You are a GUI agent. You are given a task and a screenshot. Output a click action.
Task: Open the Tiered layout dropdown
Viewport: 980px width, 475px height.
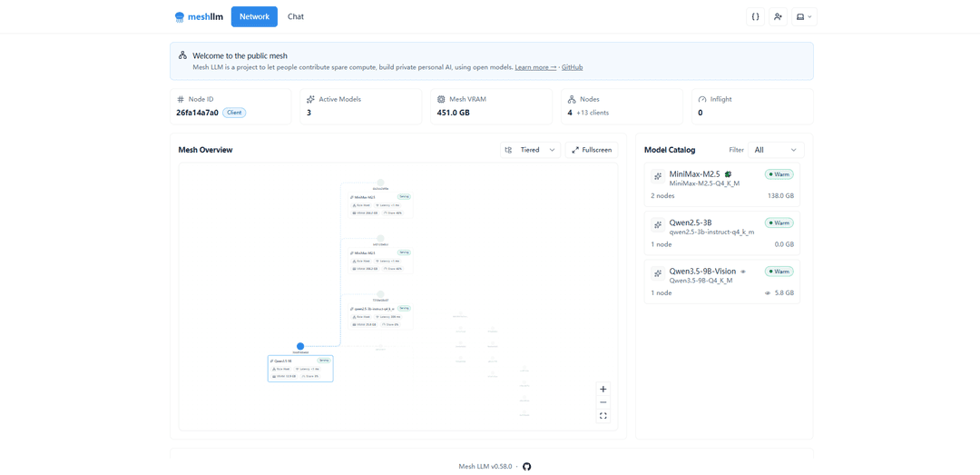(x=531, y=150)
